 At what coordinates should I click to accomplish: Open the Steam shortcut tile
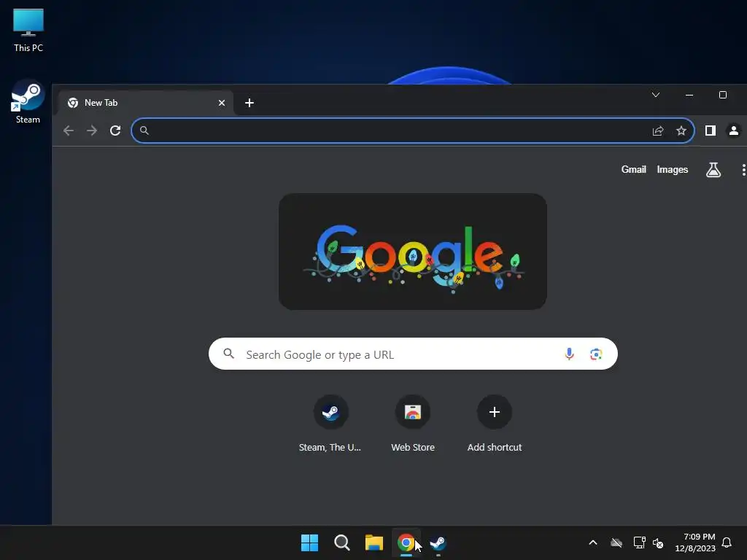coord(330,423)
